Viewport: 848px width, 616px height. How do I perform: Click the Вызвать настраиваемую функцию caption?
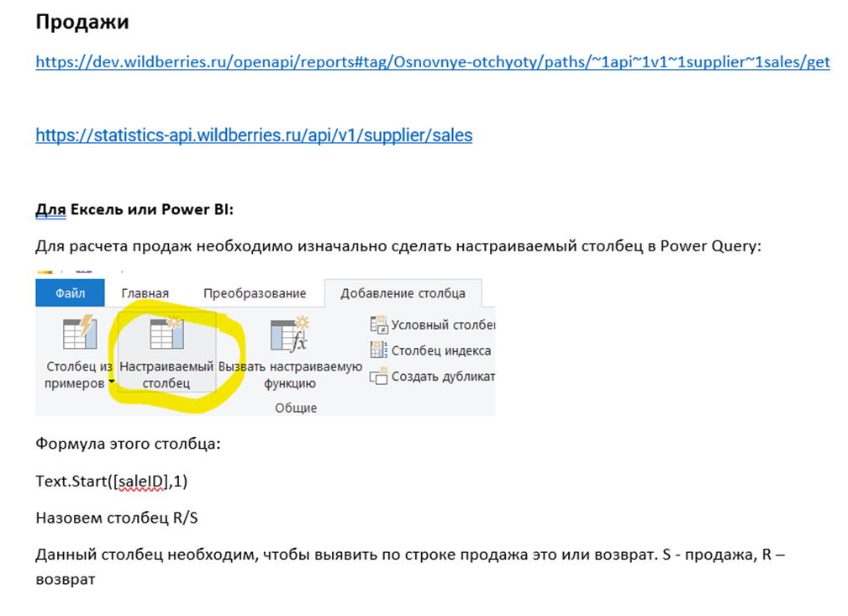click(290, 375)
